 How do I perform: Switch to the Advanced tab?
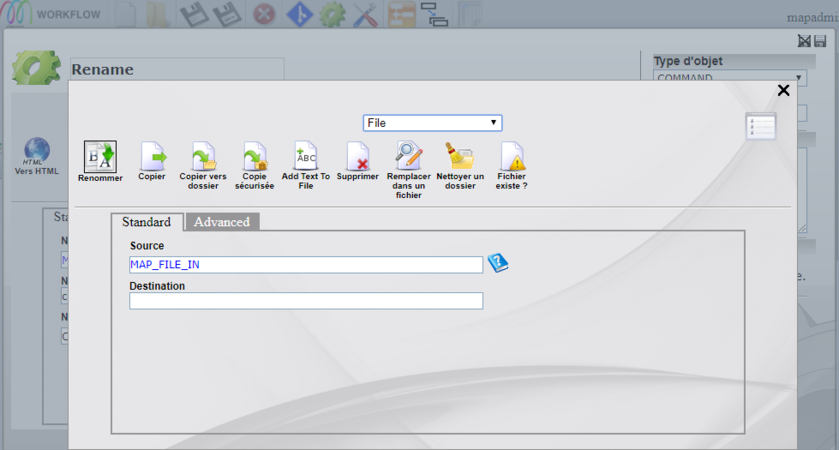click(x=222, y=222)
